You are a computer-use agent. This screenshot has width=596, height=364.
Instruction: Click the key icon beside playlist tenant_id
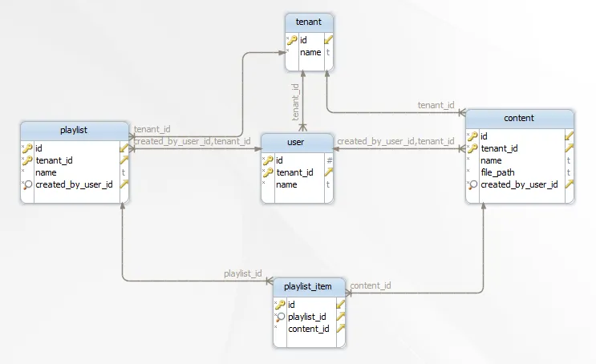click(27, 160)
